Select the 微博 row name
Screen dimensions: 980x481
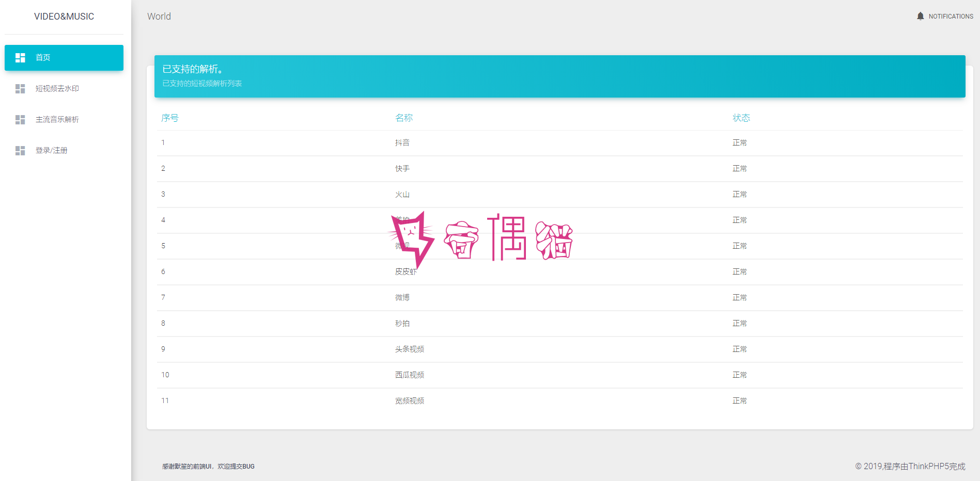point(402,298)
